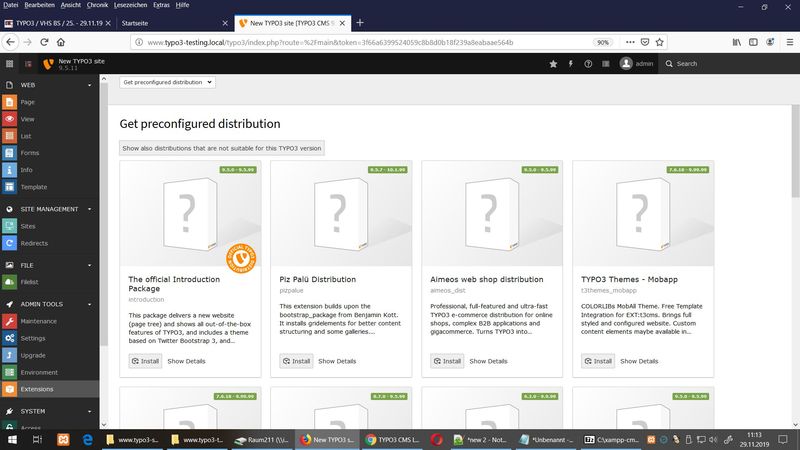Open the Extensions module icon
800x450 pixels.
(x=9, y=389)
